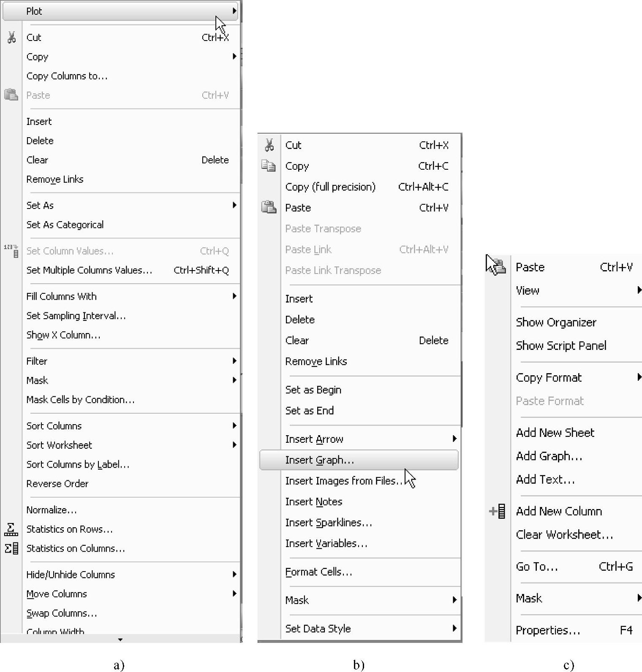The image size is (642, 672).
Task: Click the Add New Column plus icon
Action: pyautogui.click(x=497, y=511)
